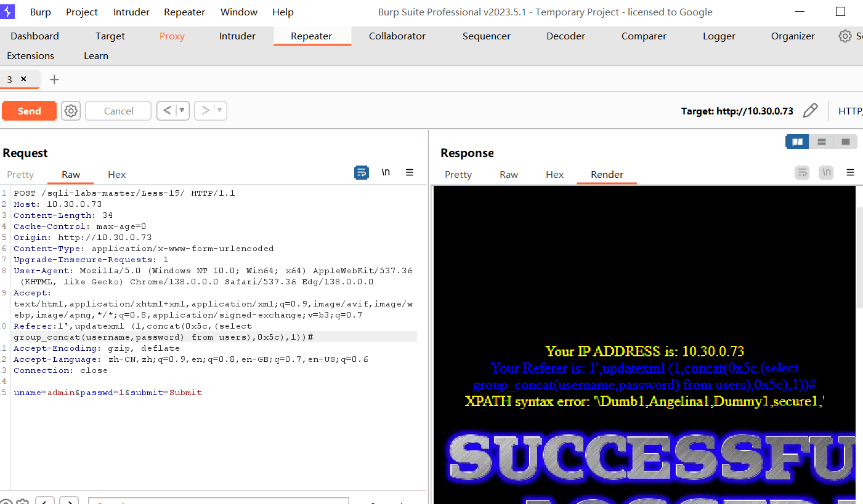The image size is (863, 504).
Task: Open the Repeater menu in menu bar
Action: coord(185,12)
